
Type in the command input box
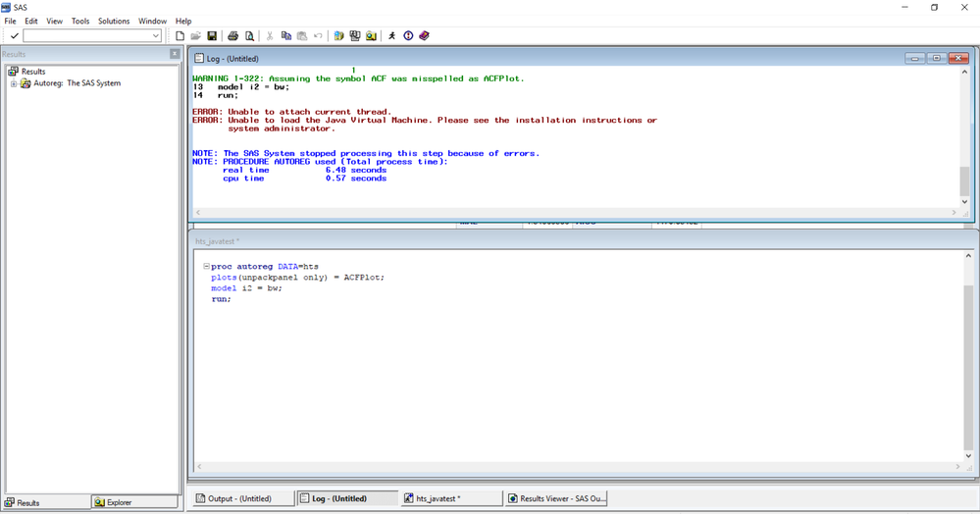click(x=86, y=36)
